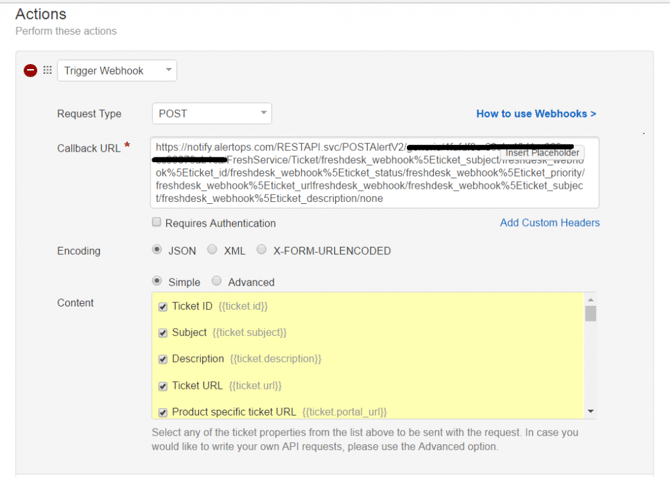Click the content list scrollbar down arrow
Screen dimensions: 670x477
pyautogui.click(x=591, y=411)
